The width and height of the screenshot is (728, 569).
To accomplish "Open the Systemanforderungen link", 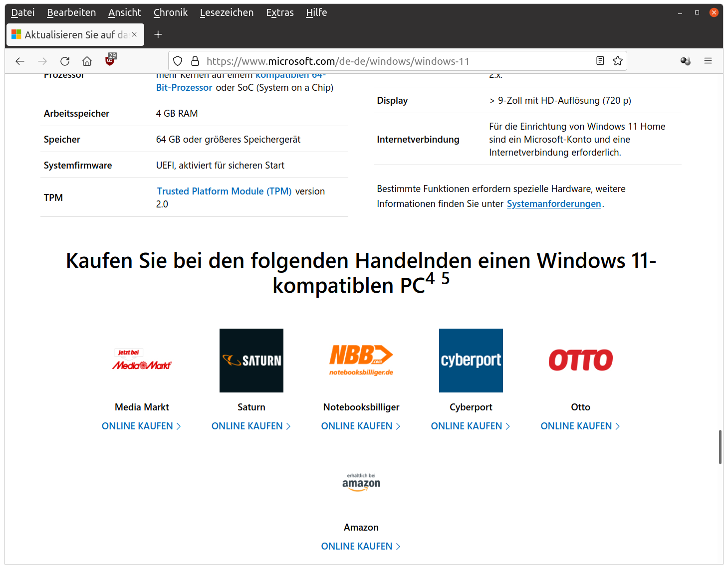I will point(554,203).
